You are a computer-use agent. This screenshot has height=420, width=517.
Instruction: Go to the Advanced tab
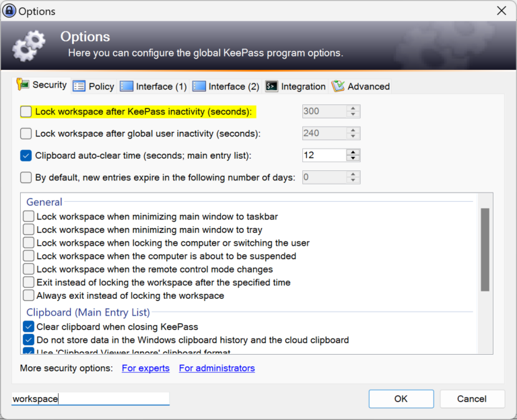[x=361, y=86]
